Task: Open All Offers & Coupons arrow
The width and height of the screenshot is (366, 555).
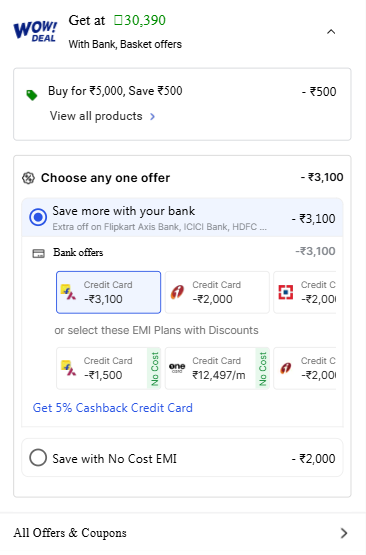Action: click(x=344, y=533)
